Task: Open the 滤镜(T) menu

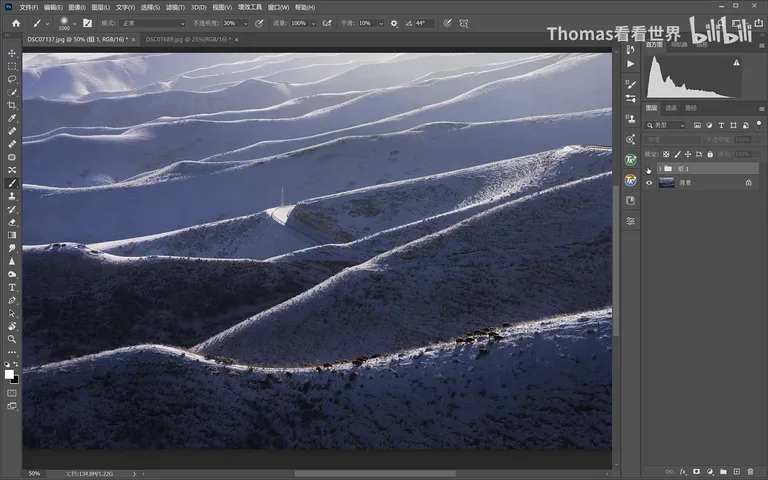Action: [175, 7]
